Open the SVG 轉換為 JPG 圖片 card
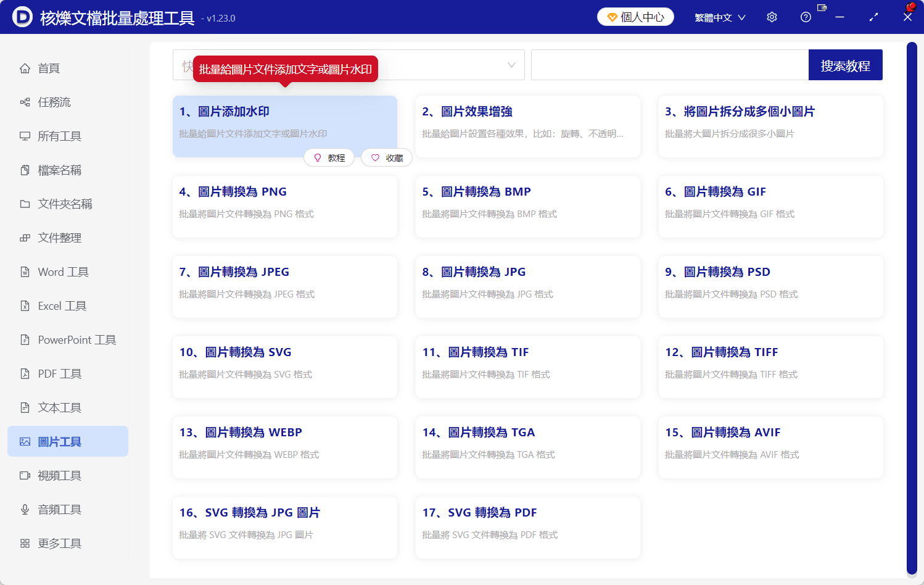924x585 pixels. point(285,528)
